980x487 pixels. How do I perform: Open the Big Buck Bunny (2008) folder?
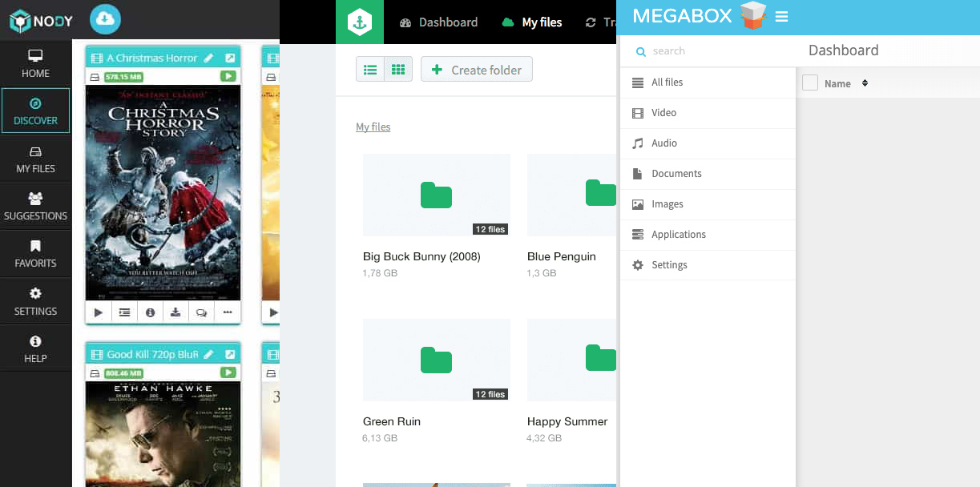(x=437, y=195)
